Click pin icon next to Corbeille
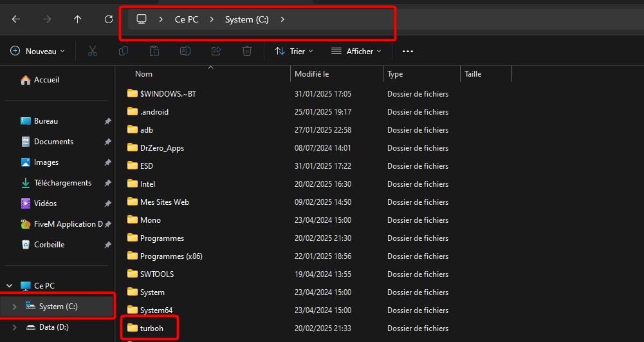Image resolution: width=644 pixels, height=342 pixels. tap(107, 245)
